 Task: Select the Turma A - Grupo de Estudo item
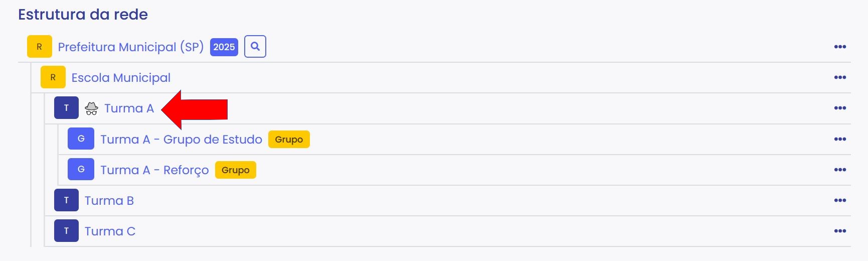point(181,139)
